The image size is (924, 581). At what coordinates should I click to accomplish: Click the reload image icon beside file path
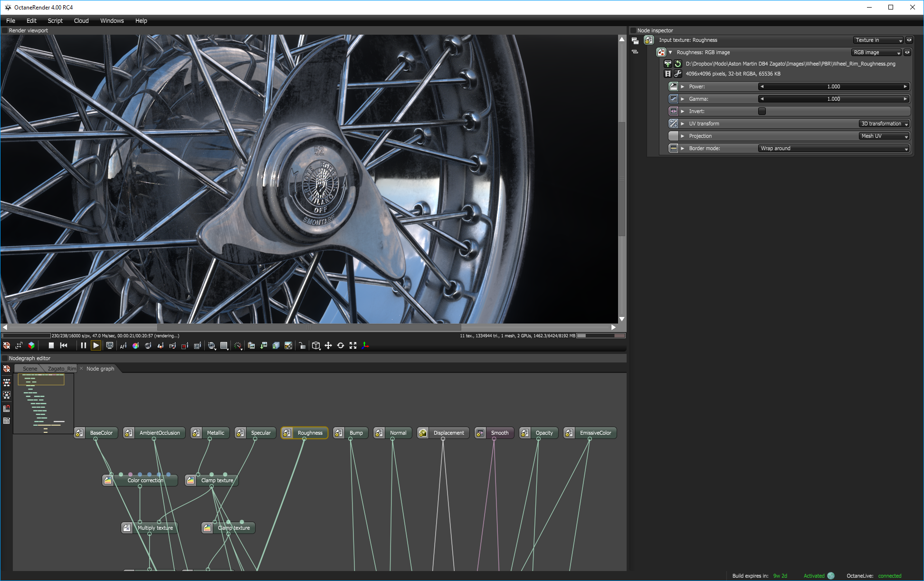pos(678,64)
